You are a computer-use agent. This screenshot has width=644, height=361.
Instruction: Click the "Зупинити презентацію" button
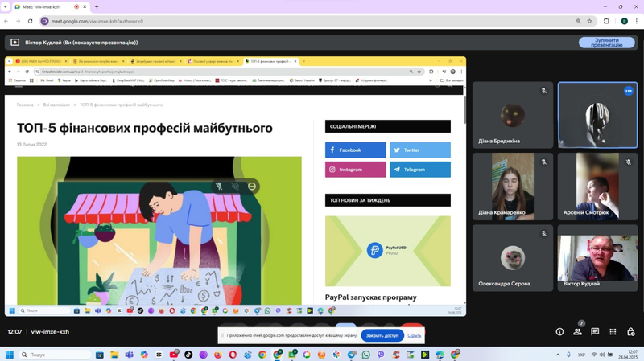(x=607, y=43)
